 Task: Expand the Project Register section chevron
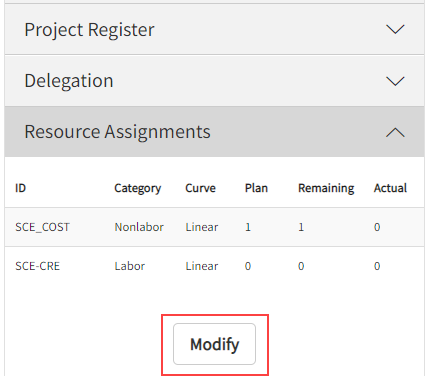pyautogui.click(x=395, y=29)
